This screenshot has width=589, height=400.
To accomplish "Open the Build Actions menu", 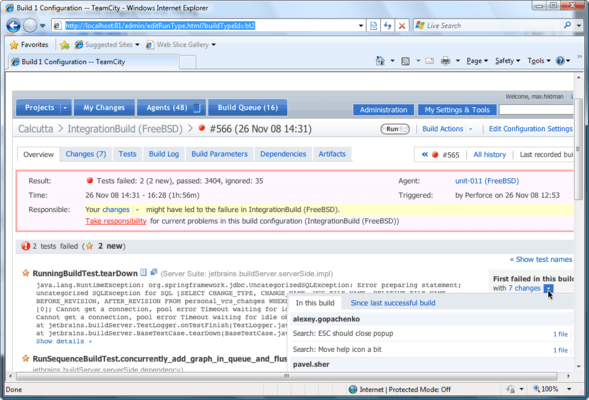I will coord(447,129).
